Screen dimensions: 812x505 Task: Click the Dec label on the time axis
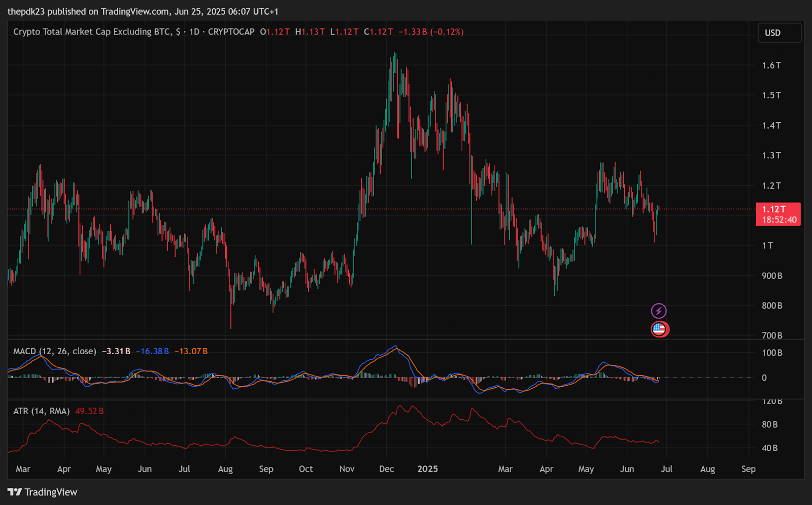(386, 469)
